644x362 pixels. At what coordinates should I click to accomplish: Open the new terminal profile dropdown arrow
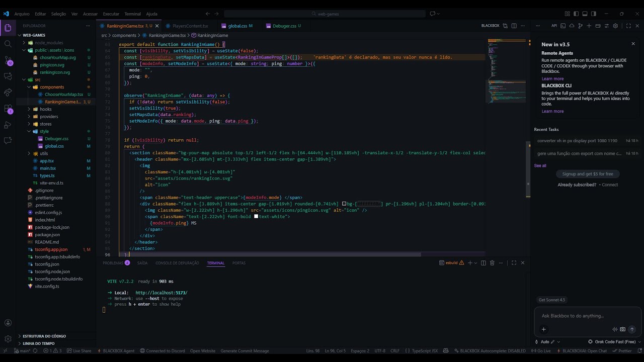pyautogui.click(x=475, y=263)
